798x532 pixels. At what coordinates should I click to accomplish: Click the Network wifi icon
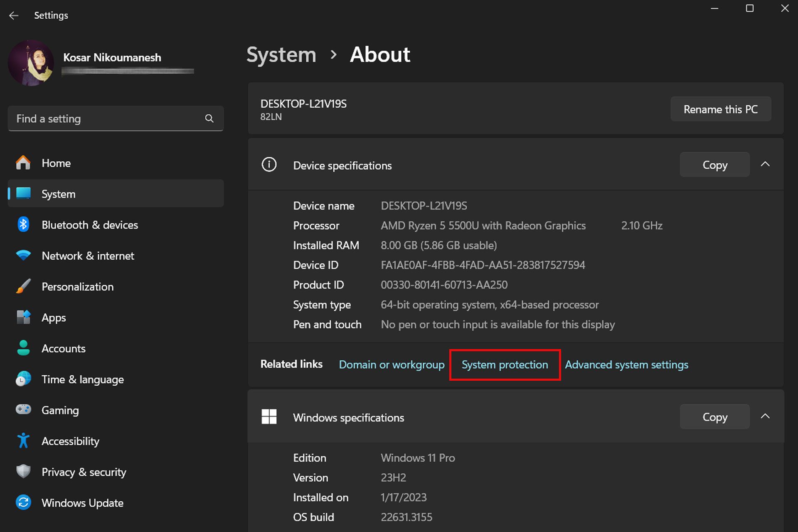pos(23,255)
